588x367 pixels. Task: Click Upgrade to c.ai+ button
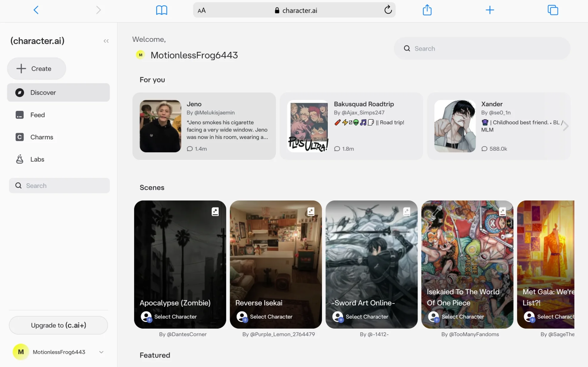[58, 325]
